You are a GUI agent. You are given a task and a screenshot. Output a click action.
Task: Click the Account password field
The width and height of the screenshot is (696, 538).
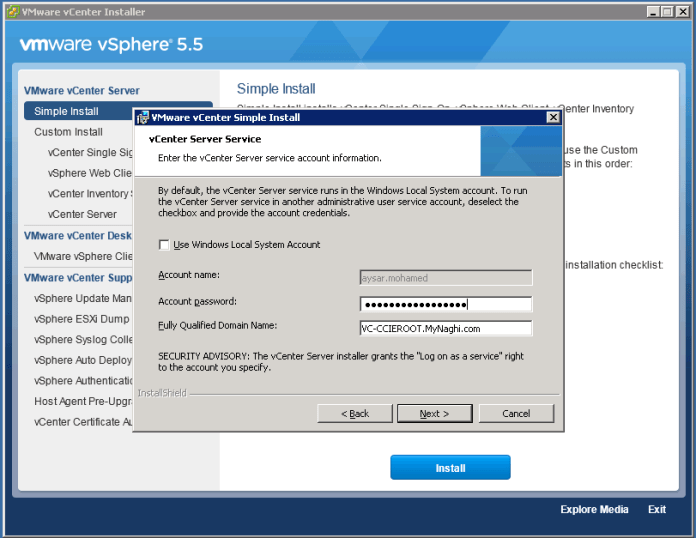(446, 304)
